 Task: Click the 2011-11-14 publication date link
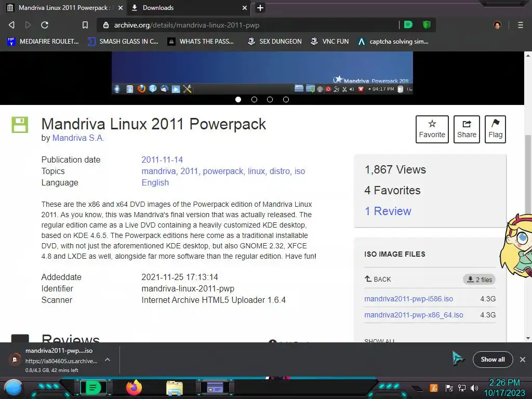(x=162, y=159)
